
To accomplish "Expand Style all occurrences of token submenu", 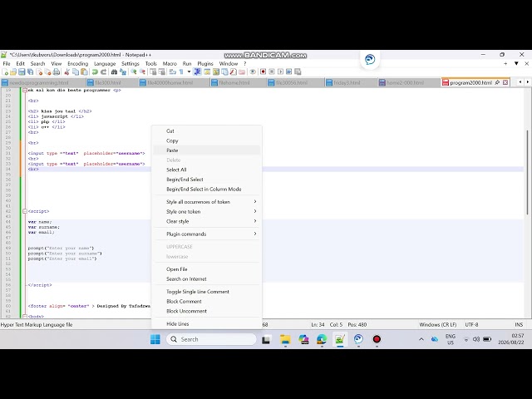I will pyautogui.click(x=206, y=202).
